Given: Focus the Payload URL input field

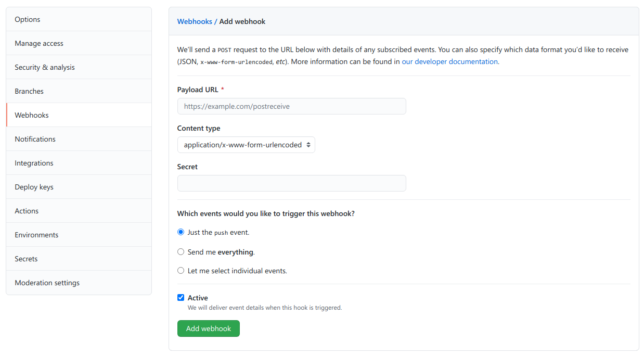Looking at the screenshot, I should point(291,106).
